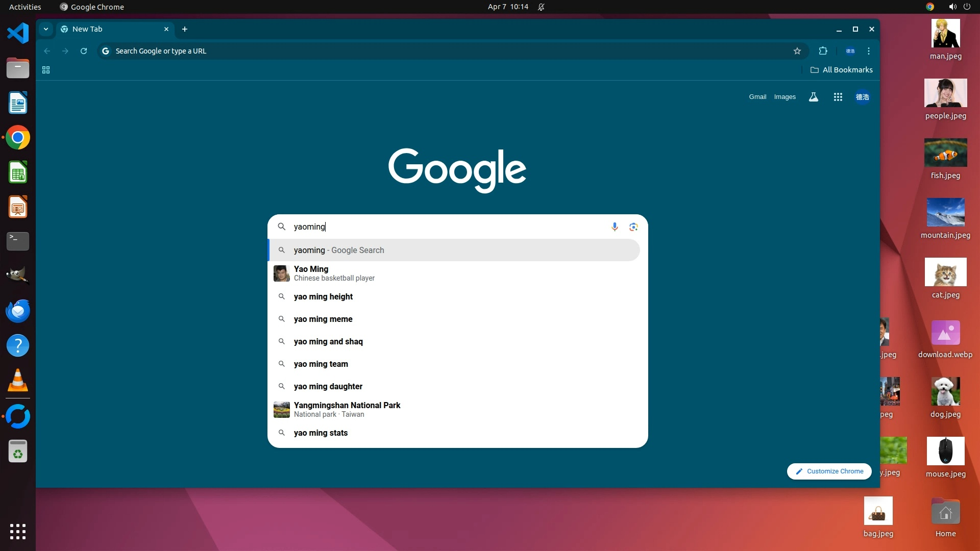This screenshot has height=551, width=980.
Task: Open the Gmail link
Action: [x=757, y=97]
